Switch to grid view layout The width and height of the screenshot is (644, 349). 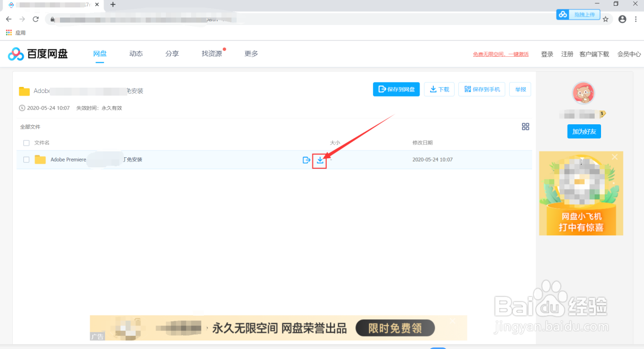[526, 126]
